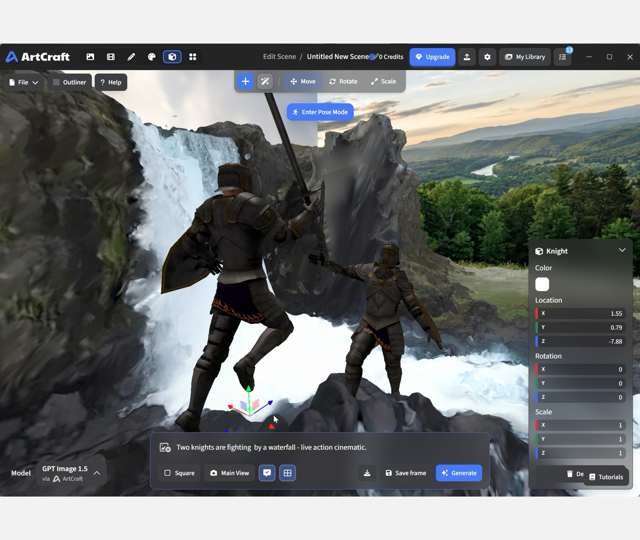The width and height of the screenshot is (640, 540).
Task: Click the red X-axis gizmo arrow
Action: [x=231, y=407]
